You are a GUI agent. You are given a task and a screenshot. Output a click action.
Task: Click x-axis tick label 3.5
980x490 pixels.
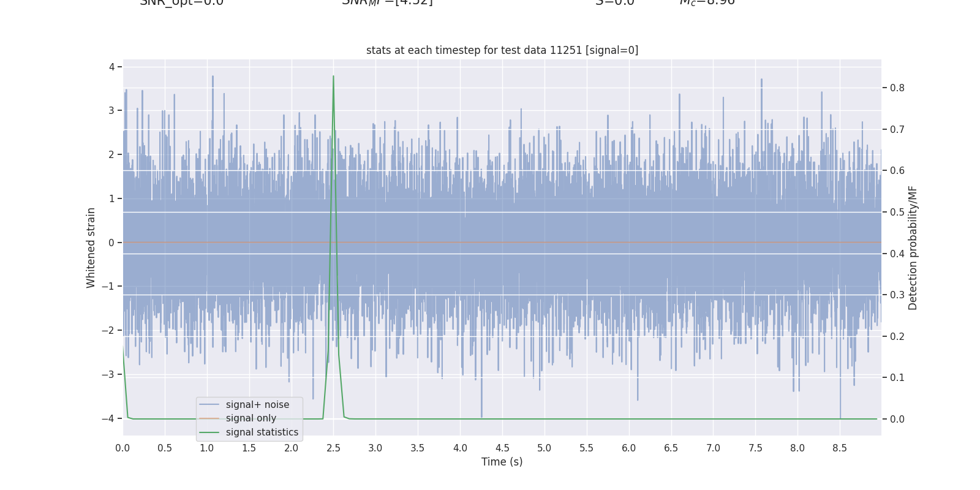[x=418, y=448]
